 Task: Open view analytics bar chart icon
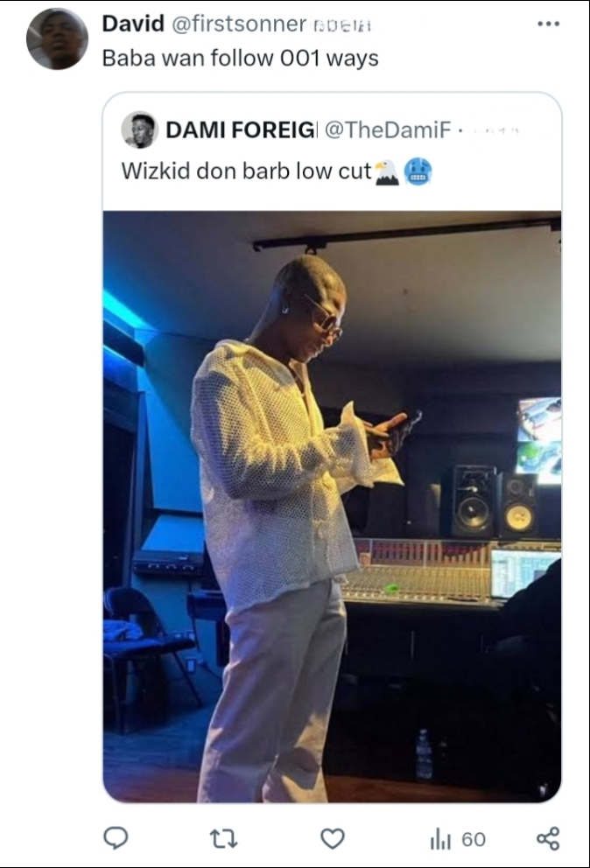[440, 839]
